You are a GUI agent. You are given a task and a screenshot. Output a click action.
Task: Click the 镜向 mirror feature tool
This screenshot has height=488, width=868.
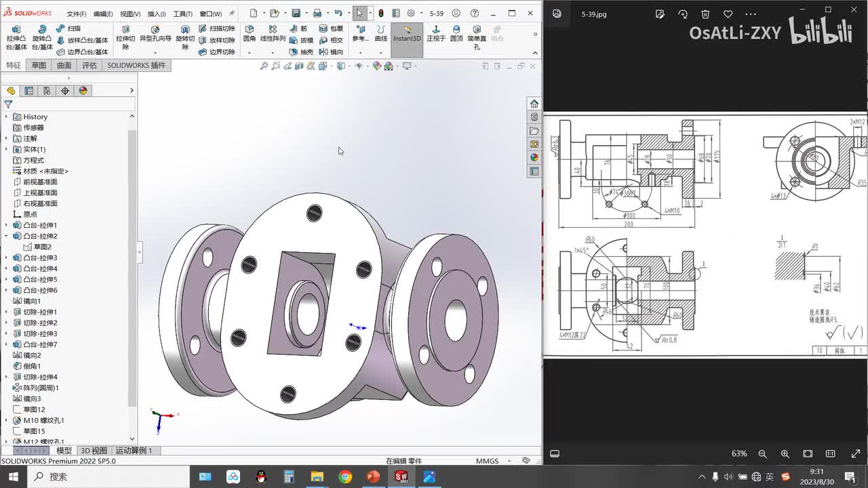click(331, 52)
